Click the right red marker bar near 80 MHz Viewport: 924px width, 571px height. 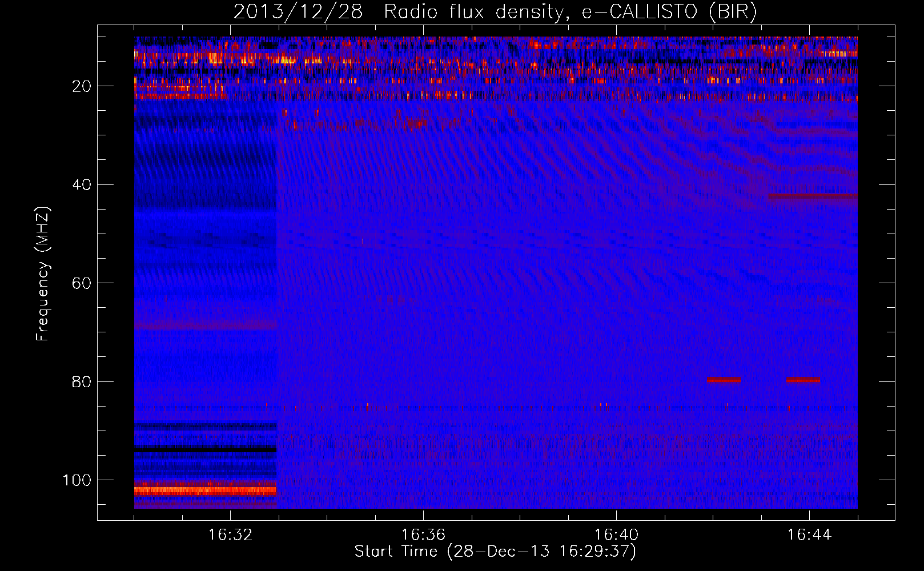tap(803, 380)
